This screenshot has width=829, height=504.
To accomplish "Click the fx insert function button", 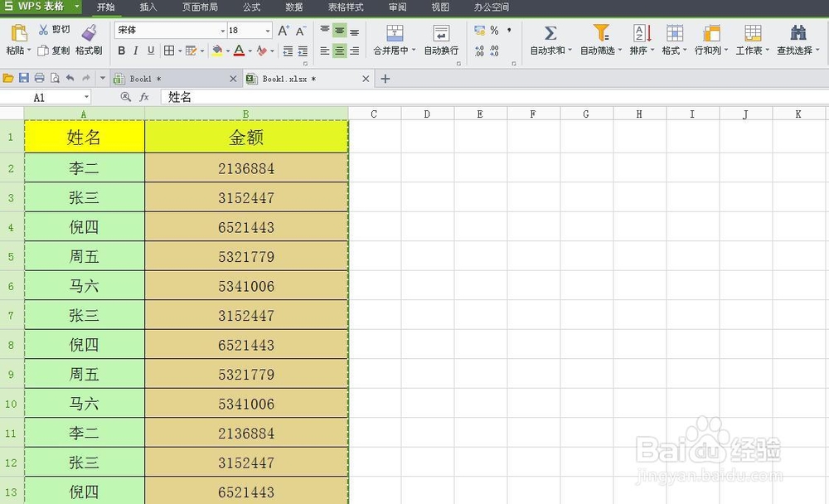I will tap(144, 97).
